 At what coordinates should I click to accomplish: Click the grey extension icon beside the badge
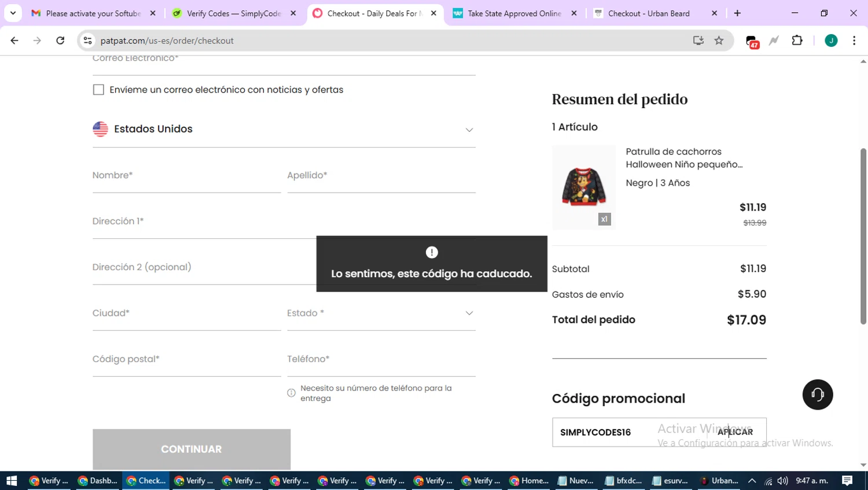(x=774, y=40)
